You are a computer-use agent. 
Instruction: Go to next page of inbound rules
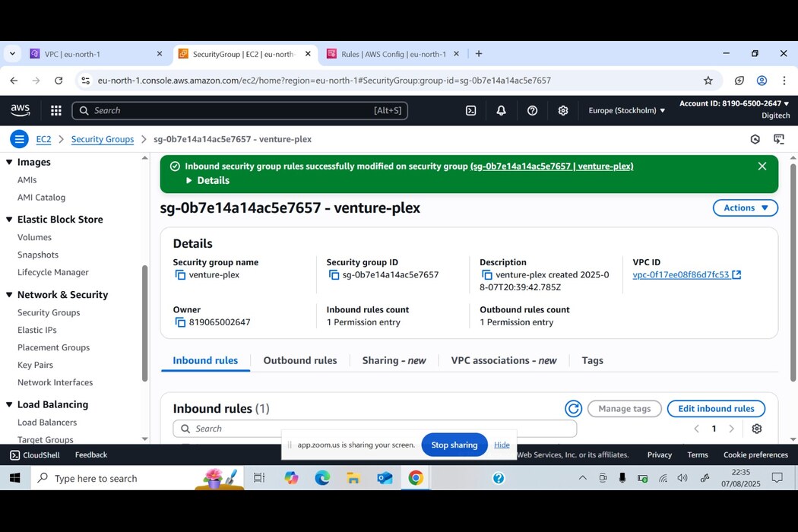731,429
